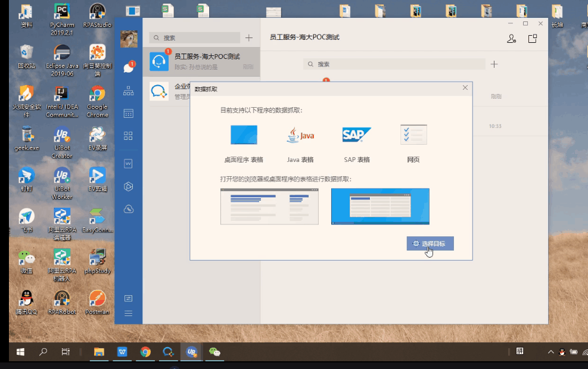This screenshot has height=369, width=588.
Task: Click the left panel search field
Action: coord(195,38)
